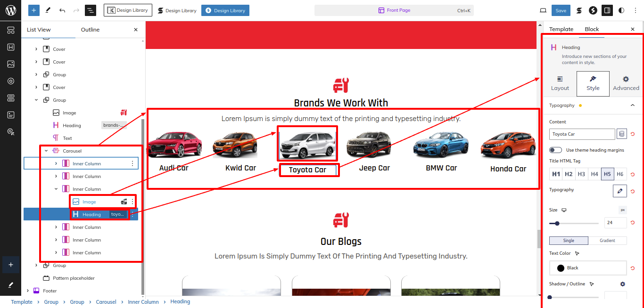Toggle the block inserter plus button
Viewport: 644px width, 308px height.
coord(34,10)
